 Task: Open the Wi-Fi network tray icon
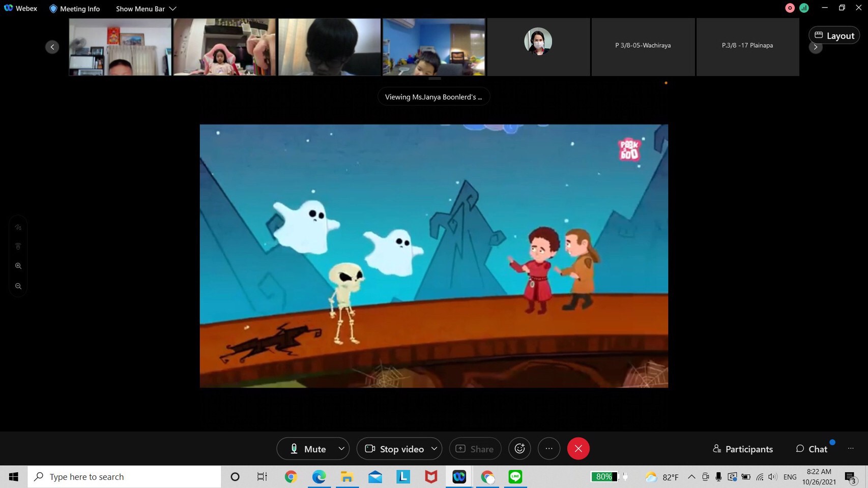coord(760,477)
